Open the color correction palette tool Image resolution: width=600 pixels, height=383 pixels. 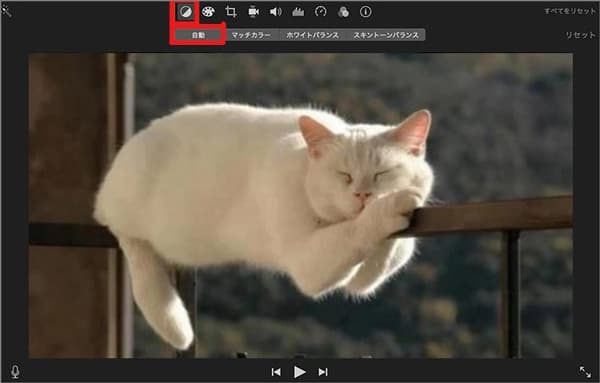208,12
